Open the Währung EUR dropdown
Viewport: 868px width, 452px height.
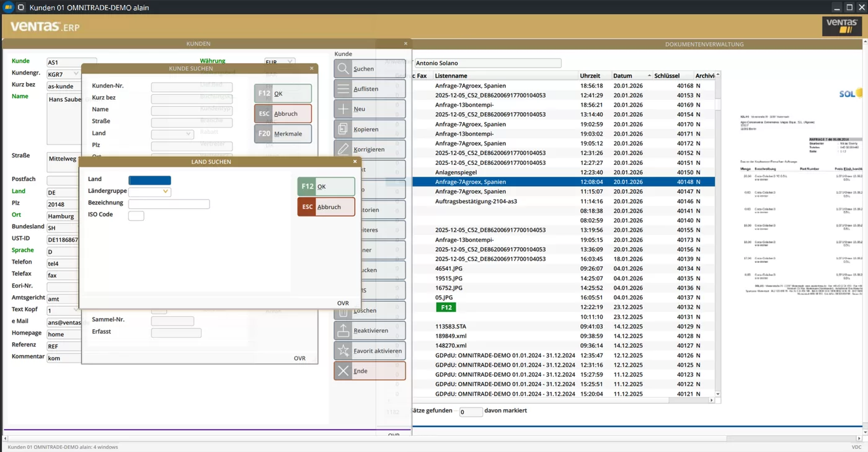point(290,62)
